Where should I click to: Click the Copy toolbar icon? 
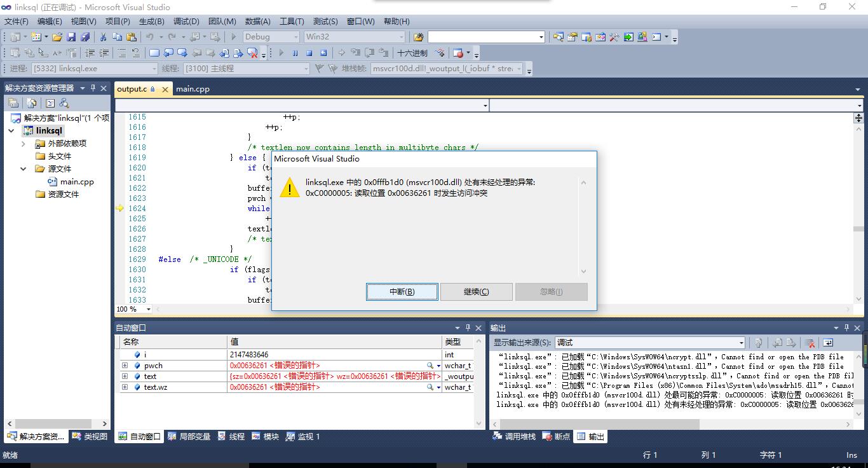(x=118, y=37)
